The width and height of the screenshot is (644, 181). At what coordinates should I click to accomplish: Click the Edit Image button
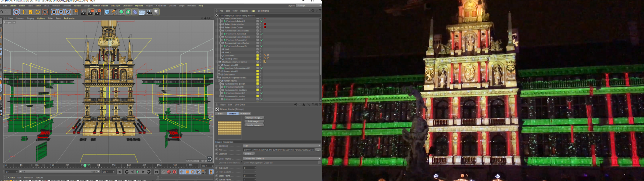coord(254,121)
